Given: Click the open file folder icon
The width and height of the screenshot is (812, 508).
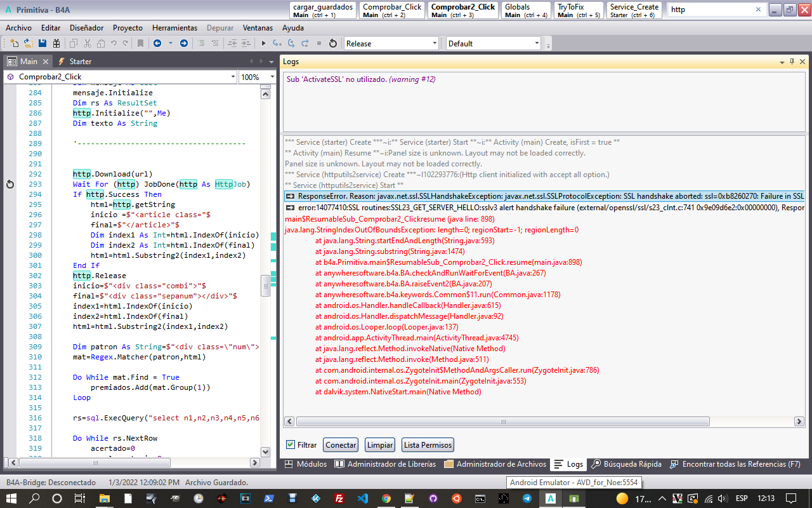Looking at the screenshot, I should 28,43.
